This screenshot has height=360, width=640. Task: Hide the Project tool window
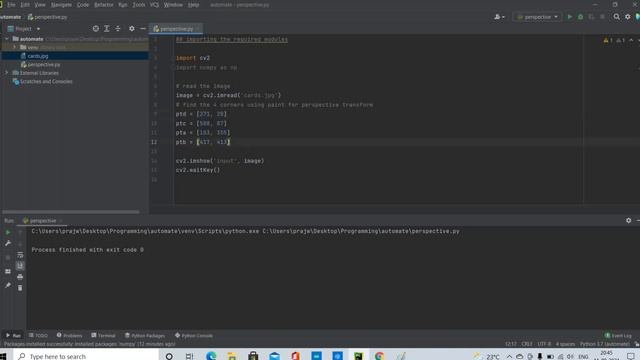point(142,29)
